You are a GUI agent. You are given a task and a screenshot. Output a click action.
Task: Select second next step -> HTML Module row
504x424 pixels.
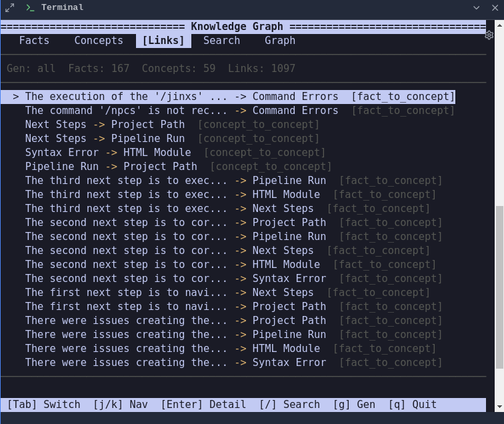click(231, 265)
